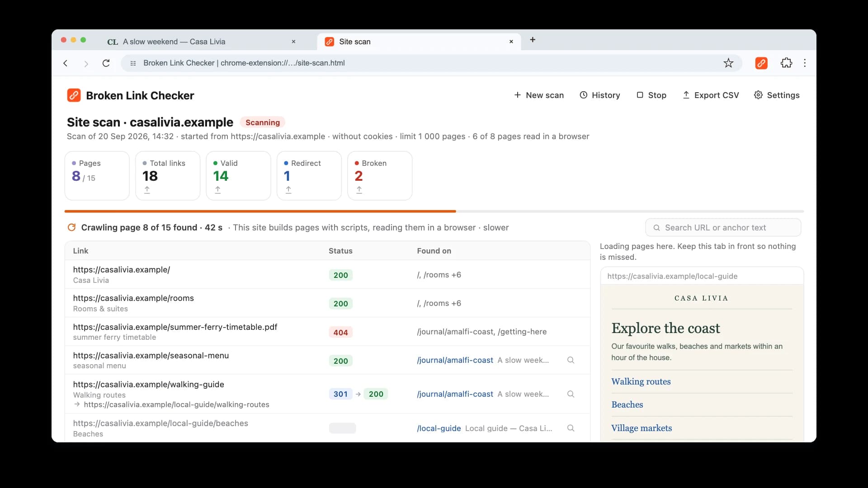Click magnifier icon in the local-guide/beaches row
The width and height of the screenshot is (868, 488).
[x=571, y=428]
